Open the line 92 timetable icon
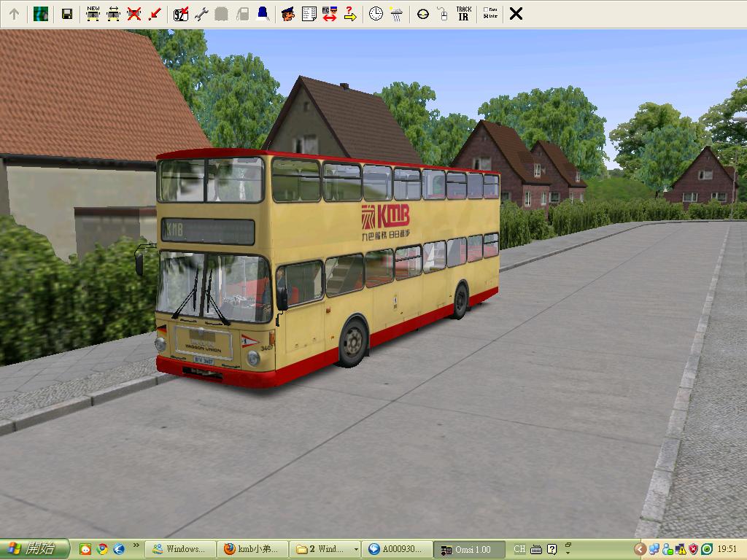The width and height of the screenshot is (747, 560). 181,14
